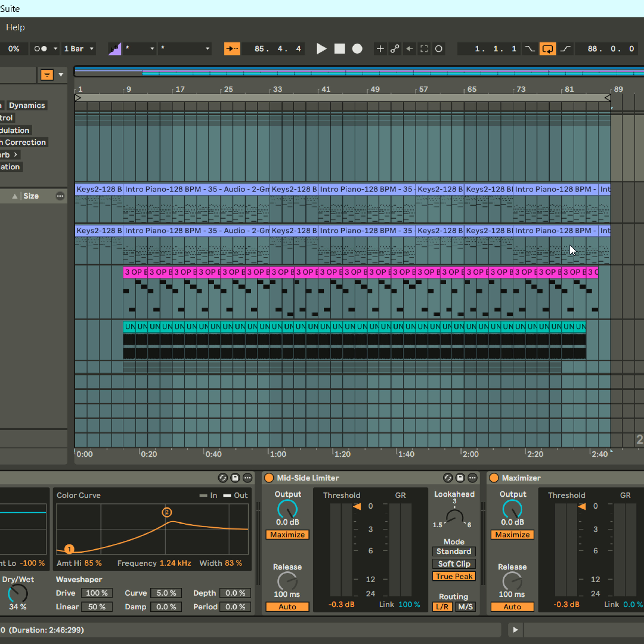Screen dimensions: 644x644
Task: Open the Help menu
Action: click(15, 27)
